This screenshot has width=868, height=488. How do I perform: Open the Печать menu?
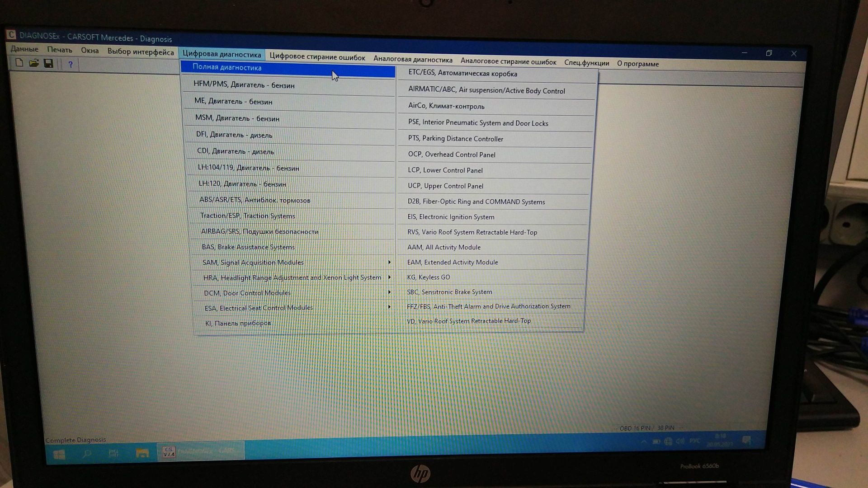coord(60,50)
